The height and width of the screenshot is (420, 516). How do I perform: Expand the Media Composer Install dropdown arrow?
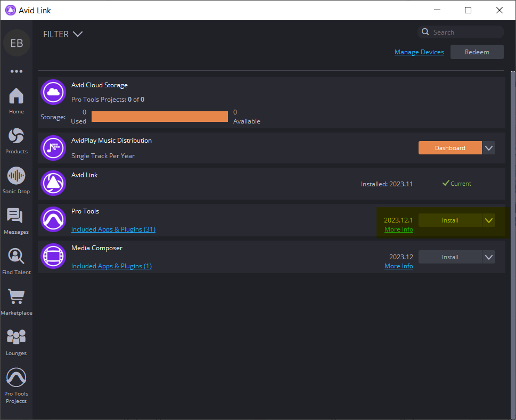point(489,257)
